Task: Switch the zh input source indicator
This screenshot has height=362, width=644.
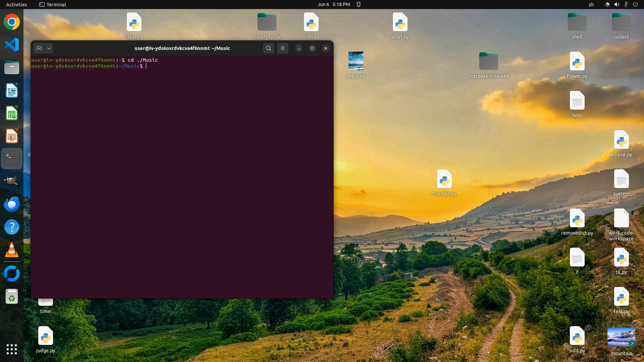Action: pyautogui.click(x=591, y=4)
